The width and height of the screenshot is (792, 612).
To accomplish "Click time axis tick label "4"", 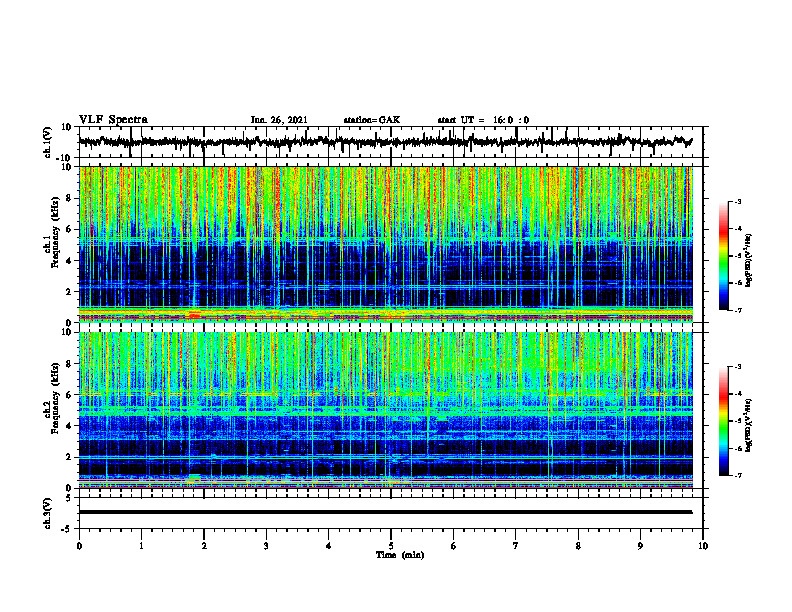I will (329, 546).
